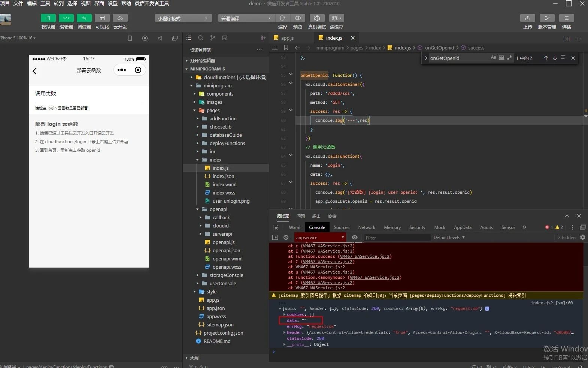Click the Upload (上传) icon
The height and width of the screenshot is (368, 588).
pos(527,18)
